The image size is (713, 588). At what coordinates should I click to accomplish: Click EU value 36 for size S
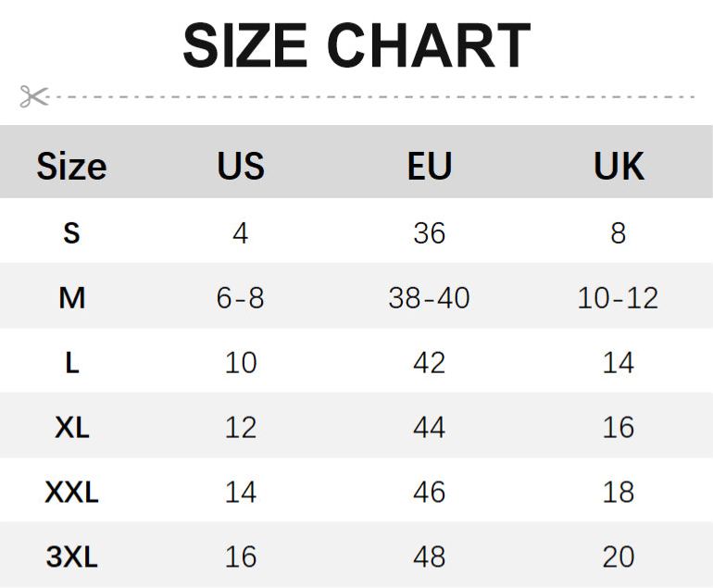(x=430, y=232)
